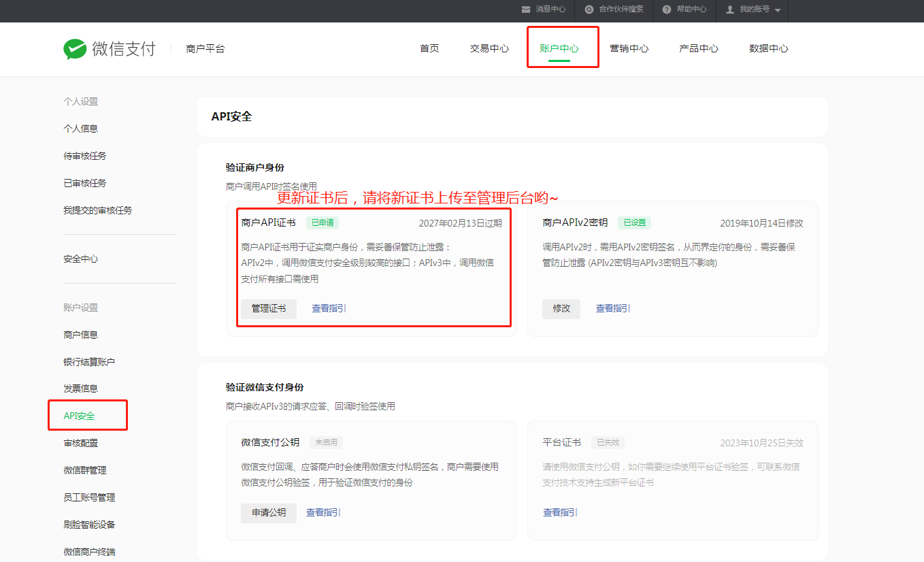Click the 已申请 status badge
Screen dimensions: 924x562
(x=322, y=222)
